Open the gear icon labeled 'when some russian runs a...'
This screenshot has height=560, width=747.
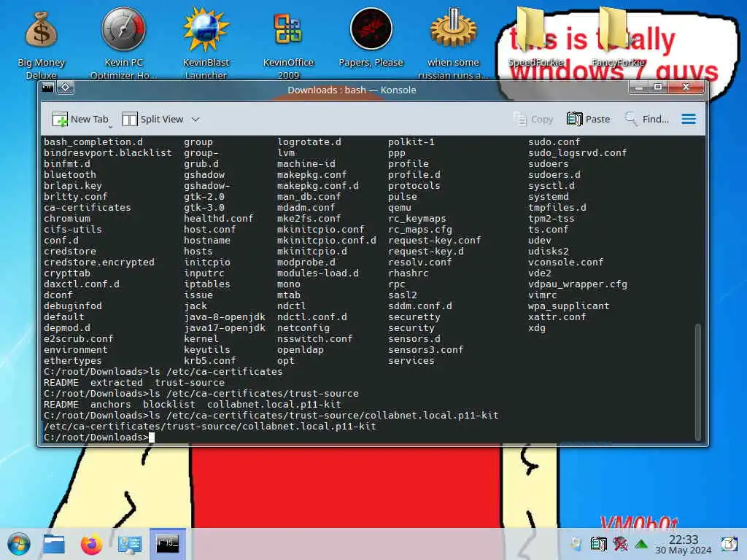pyautogui.click(x=453, y=43)
